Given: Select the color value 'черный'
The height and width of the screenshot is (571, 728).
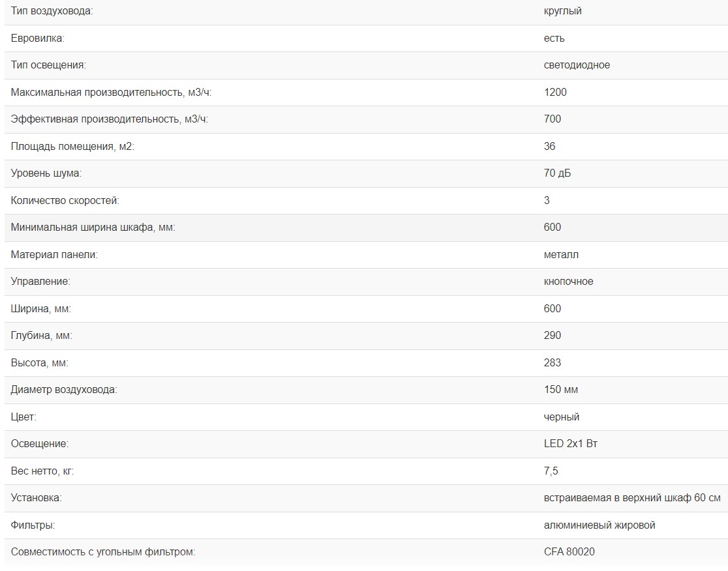Looking at the screenshot, I should [x=562, y=417].
